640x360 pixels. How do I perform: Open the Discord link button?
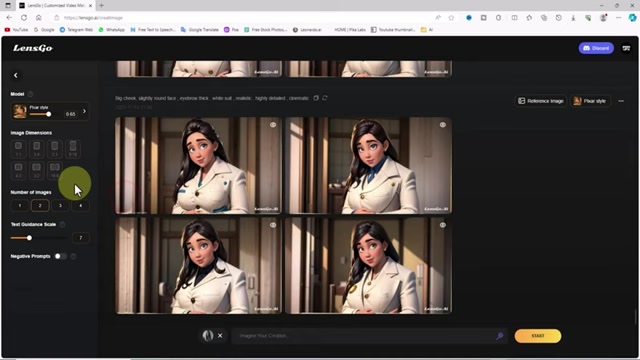[596, 48]
